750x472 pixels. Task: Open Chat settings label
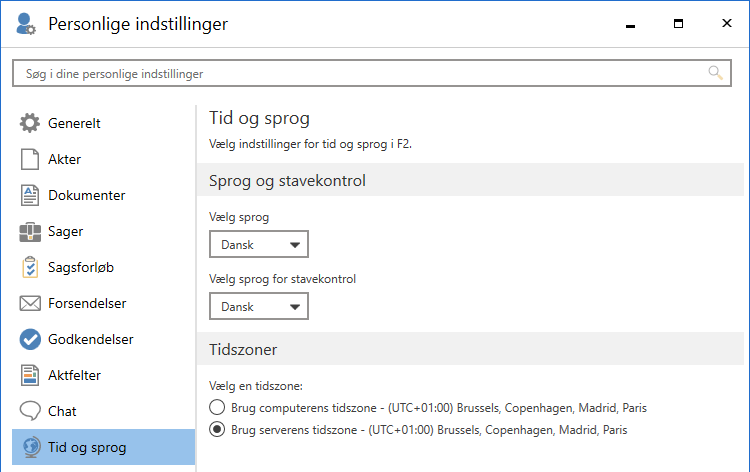(x=62, y=411)
